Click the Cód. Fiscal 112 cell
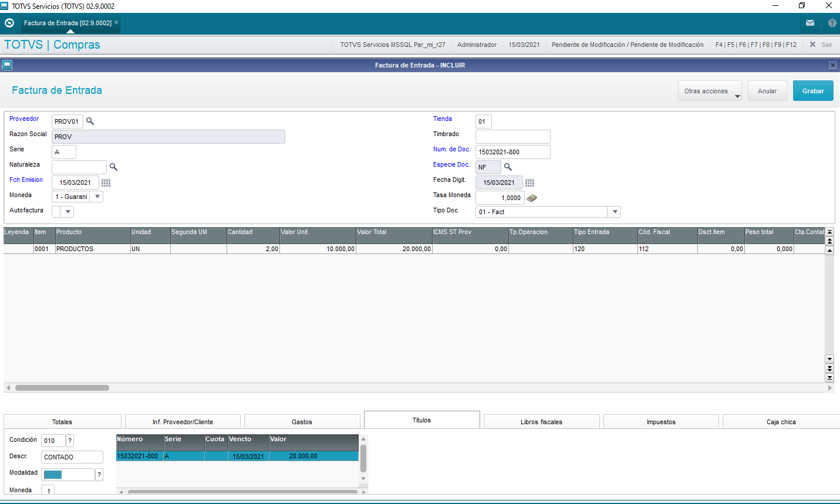The height and width of the screenshot is (504, 840). (667, 249)
